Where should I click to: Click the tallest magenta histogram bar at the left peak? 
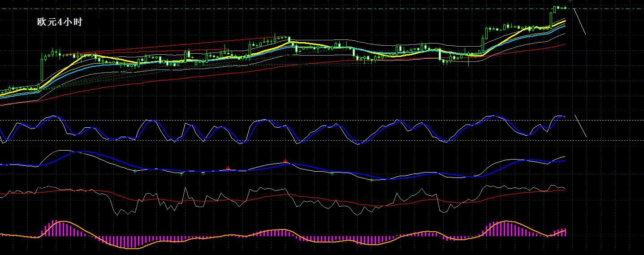(x=55, y=228)
